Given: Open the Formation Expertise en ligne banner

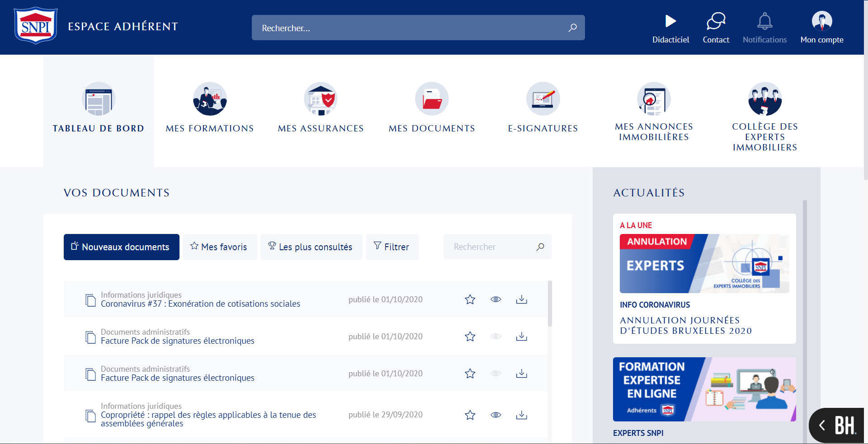Looking at the screenshot, I should [704, 389].
